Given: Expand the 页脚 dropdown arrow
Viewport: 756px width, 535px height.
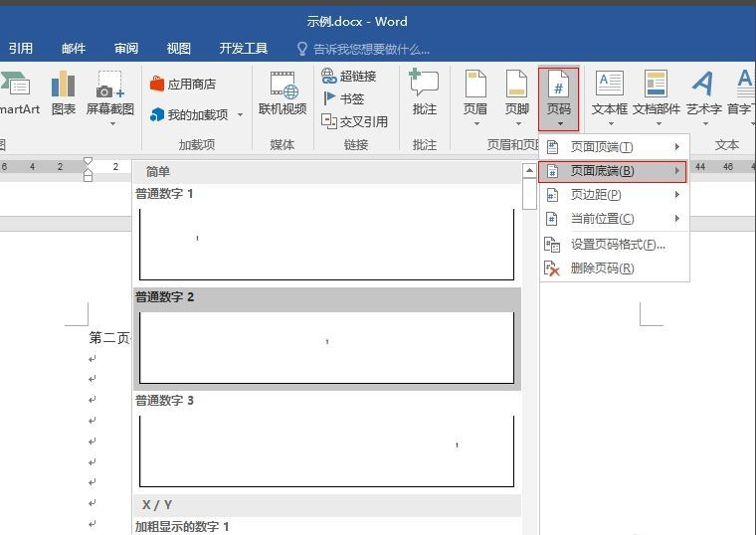Looking at the screenshot, I should (x=518, y=124).
